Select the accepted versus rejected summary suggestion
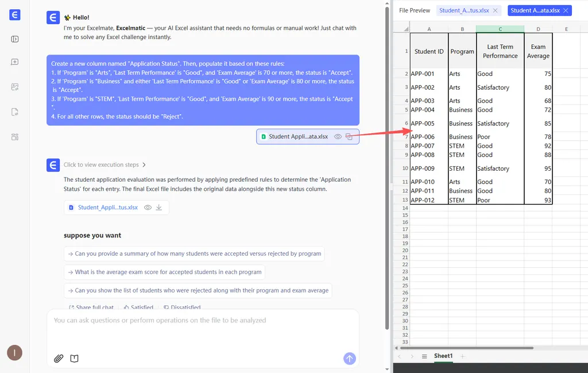This screenshot has width=588, height=373. 194,254
